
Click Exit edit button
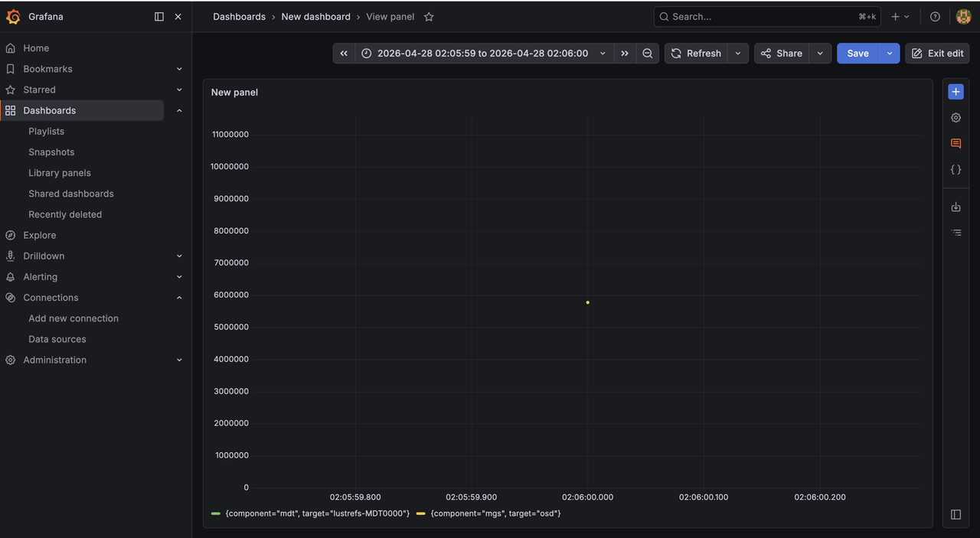click(x=937, y=53)
